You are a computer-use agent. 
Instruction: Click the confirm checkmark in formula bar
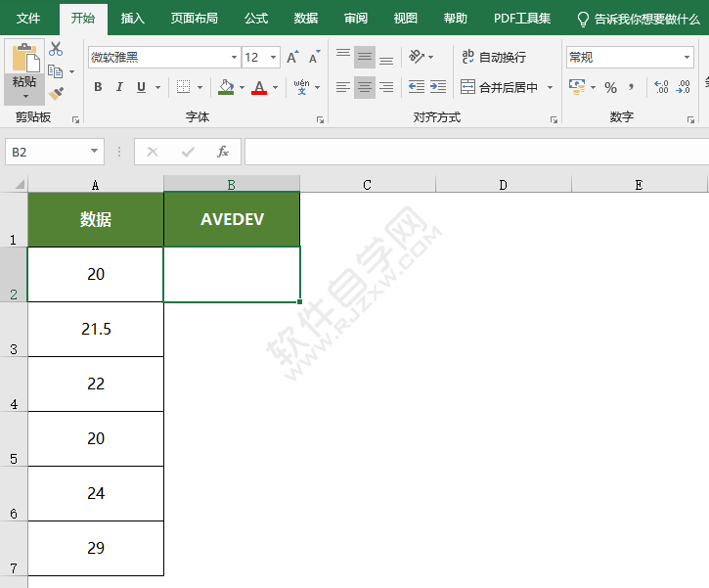pyautogui.click(x=188, y=152)
